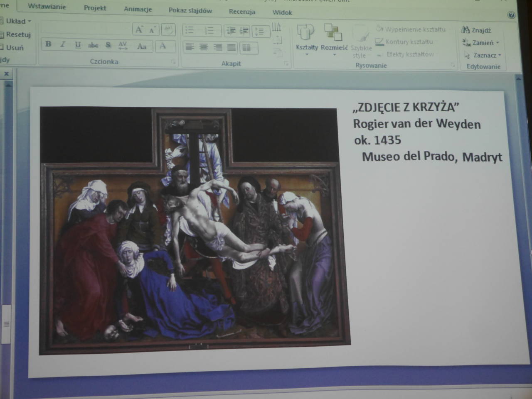
Task: Click the character spacing AV icon
Action: [x=123, y=46]
